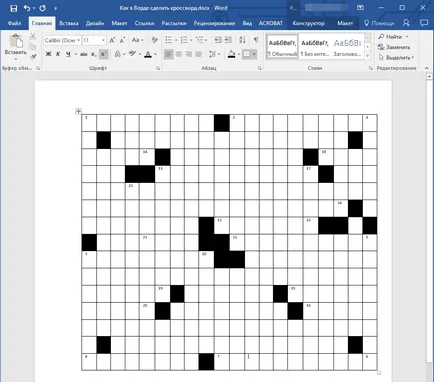
Task: Click the line spacing icon
Action: click(212, 54)
